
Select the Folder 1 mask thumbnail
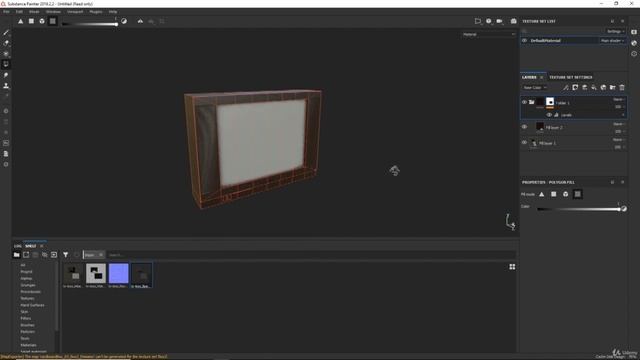pyautogui.click(x=550, y=102)
